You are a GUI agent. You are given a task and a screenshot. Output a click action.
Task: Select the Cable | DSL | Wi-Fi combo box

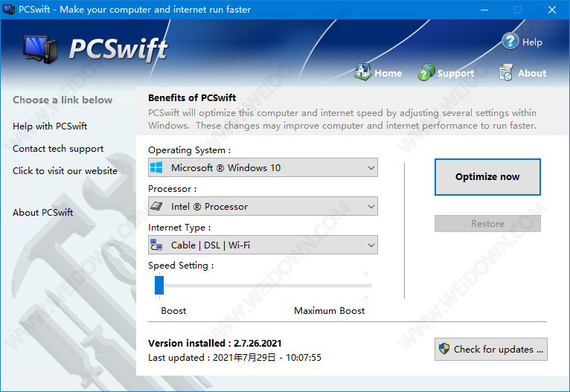263,245
